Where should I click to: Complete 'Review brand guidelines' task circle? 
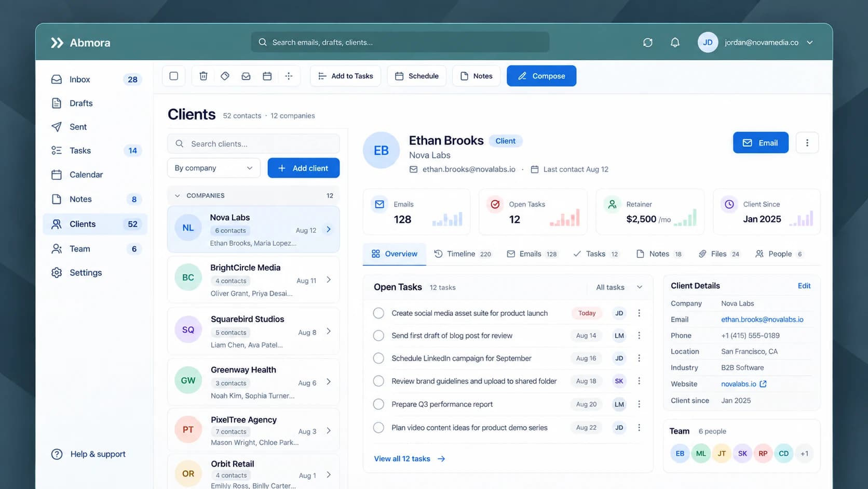tap(378, 381)
